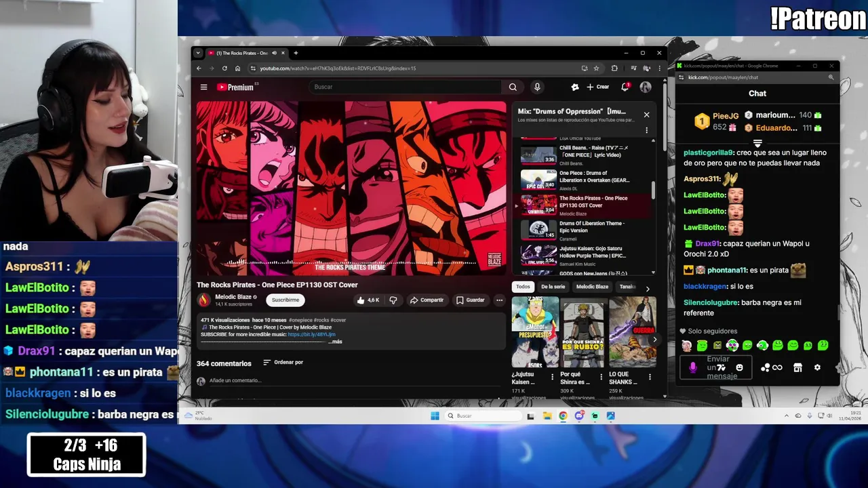Focus the YouTube Buscar search box
Image resolution: width=868 pixels, height=488 pixels.
coord(405,87)
